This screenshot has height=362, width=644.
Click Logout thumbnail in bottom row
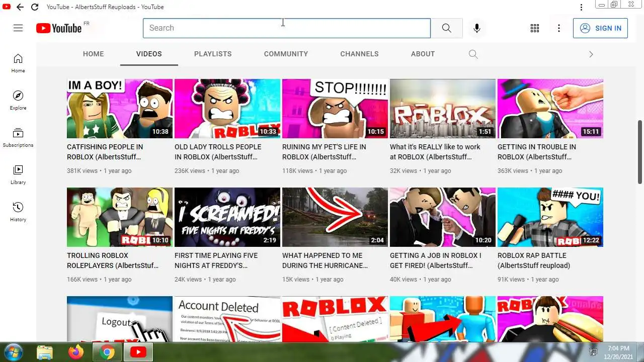point(120,319)
